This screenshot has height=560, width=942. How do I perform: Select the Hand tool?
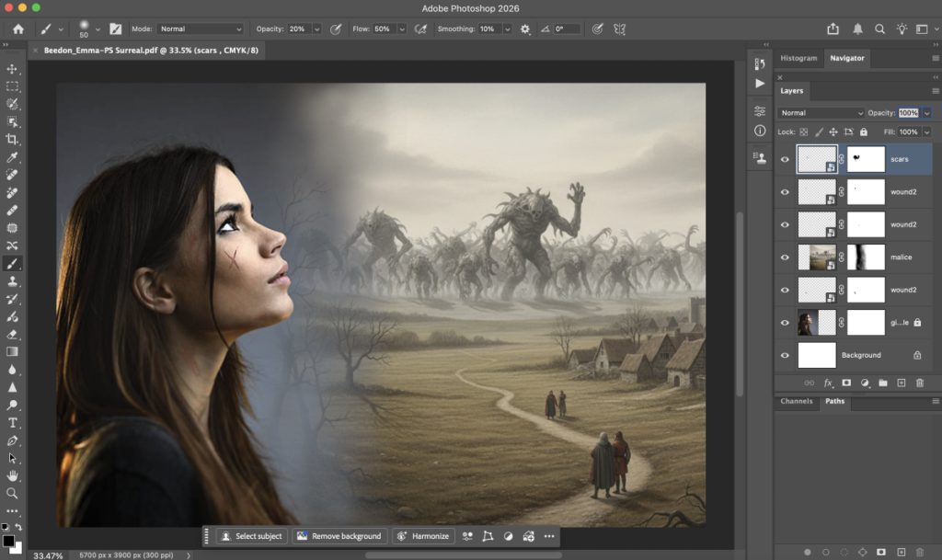[12, 475]
